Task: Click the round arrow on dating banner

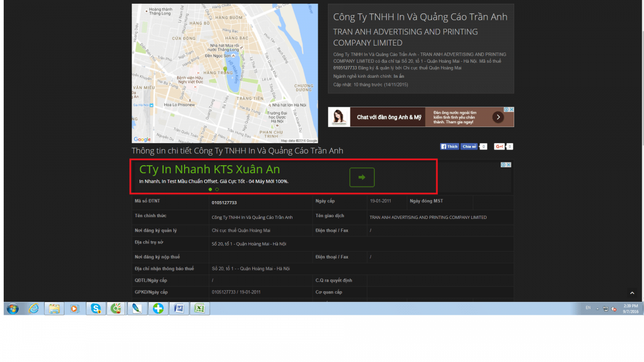Action: (498, 117)
